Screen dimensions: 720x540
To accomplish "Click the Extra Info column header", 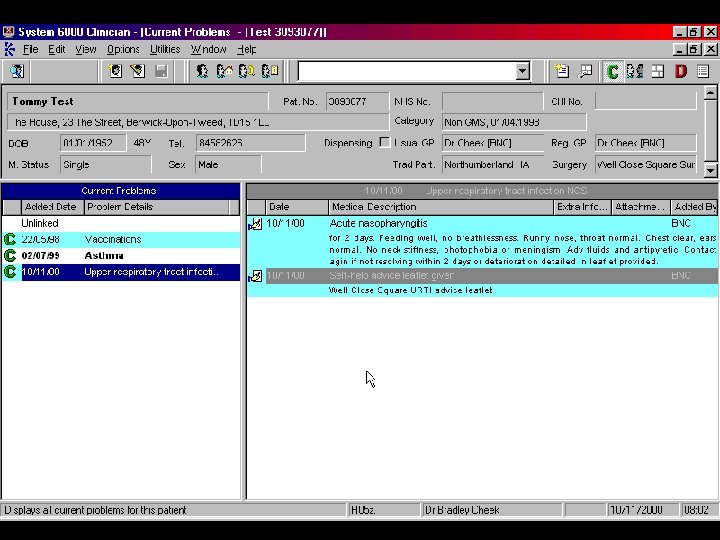I will (x=582, y=207).
